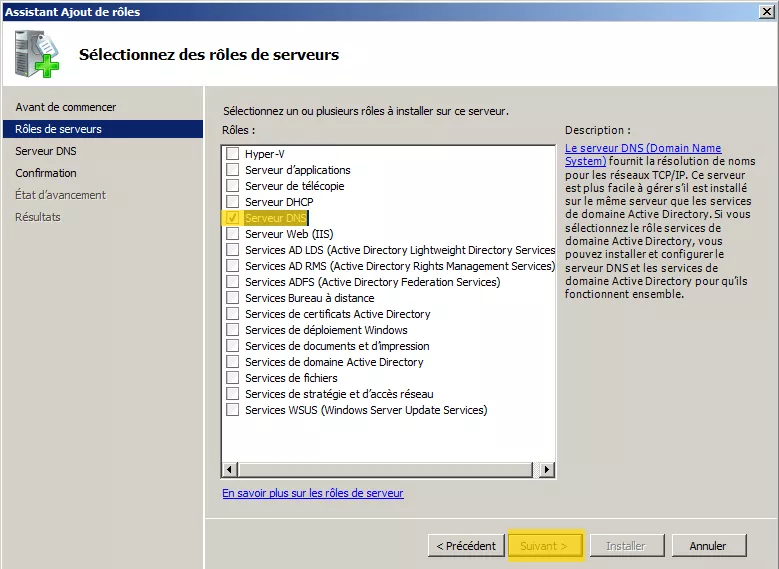Uncheck the Serveur DNS role
779x569 pixels.
click(x=232, y=218)
